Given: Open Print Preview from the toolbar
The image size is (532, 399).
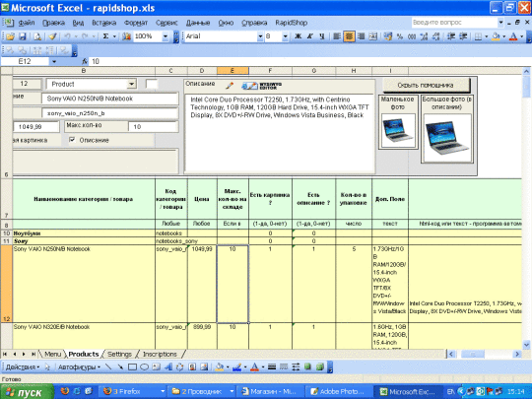Looking at the screenshot, I should click(37, 36).
